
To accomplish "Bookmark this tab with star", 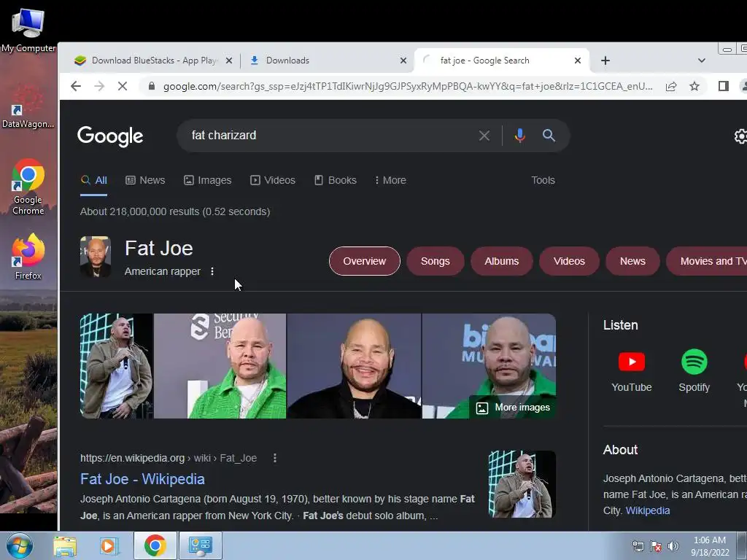I will point(694,86).
